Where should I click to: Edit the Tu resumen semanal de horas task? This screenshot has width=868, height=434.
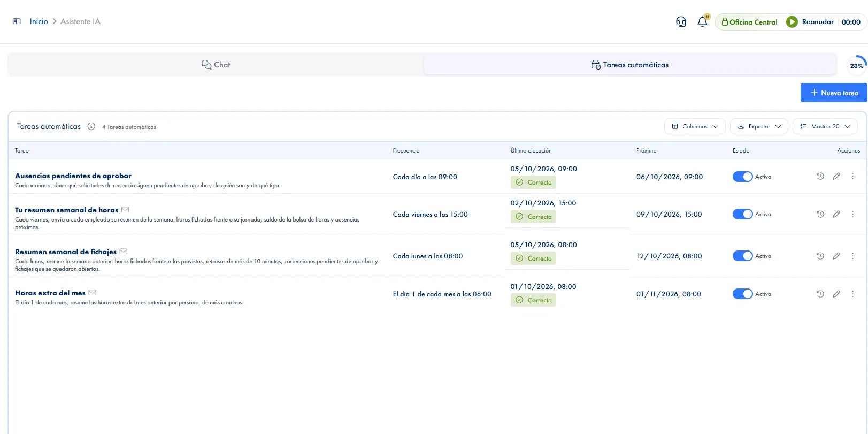tap(836, 214)
